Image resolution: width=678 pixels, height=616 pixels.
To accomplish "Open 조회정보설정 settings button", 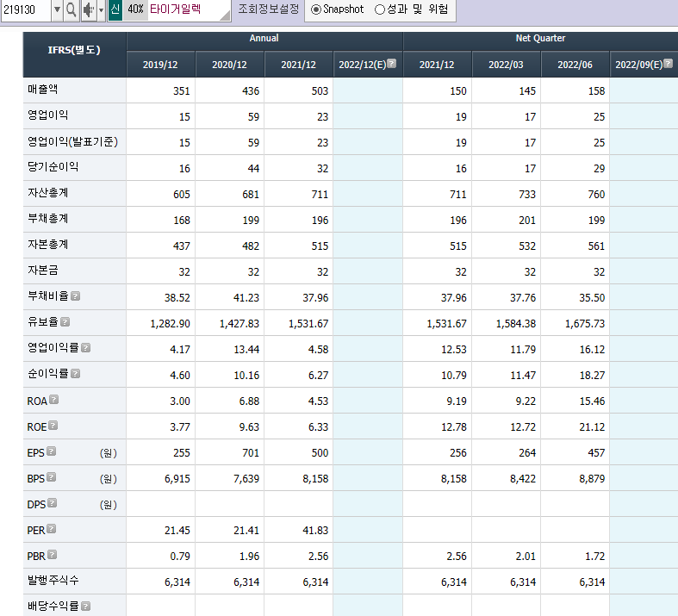I will pos(268,9).
